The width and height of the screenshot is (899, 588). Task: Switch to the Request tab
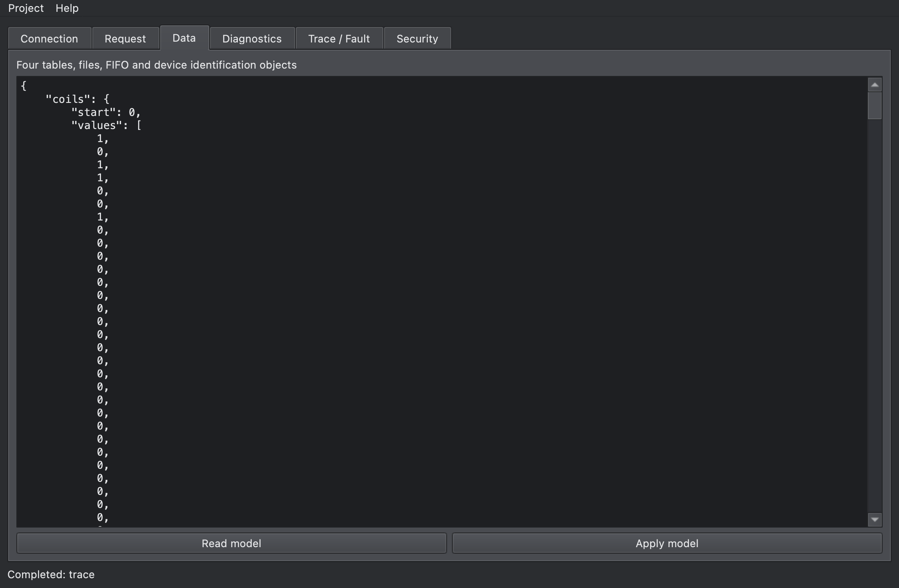[125, 39]
